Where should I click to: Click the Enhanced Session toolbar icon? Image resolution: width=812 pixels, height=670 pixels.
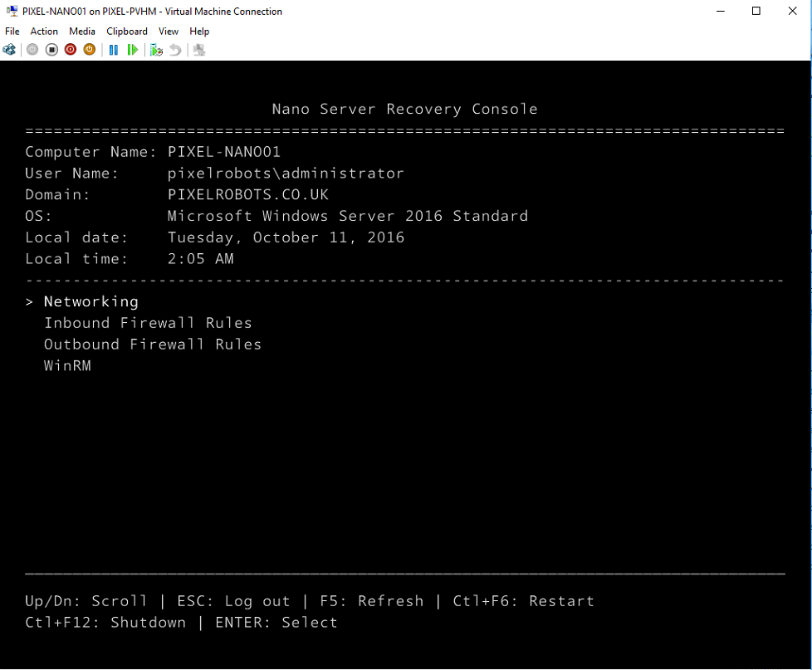pos(199,50)
